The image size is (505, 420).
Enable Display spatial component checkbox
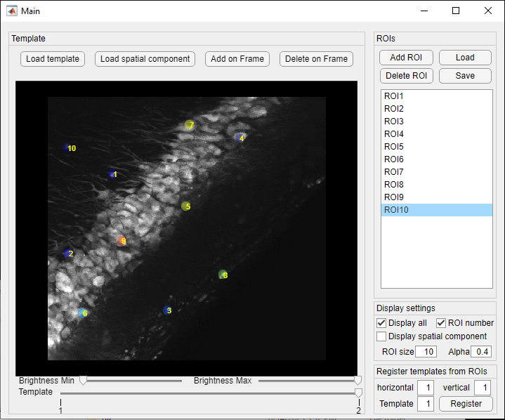point(381,336)
